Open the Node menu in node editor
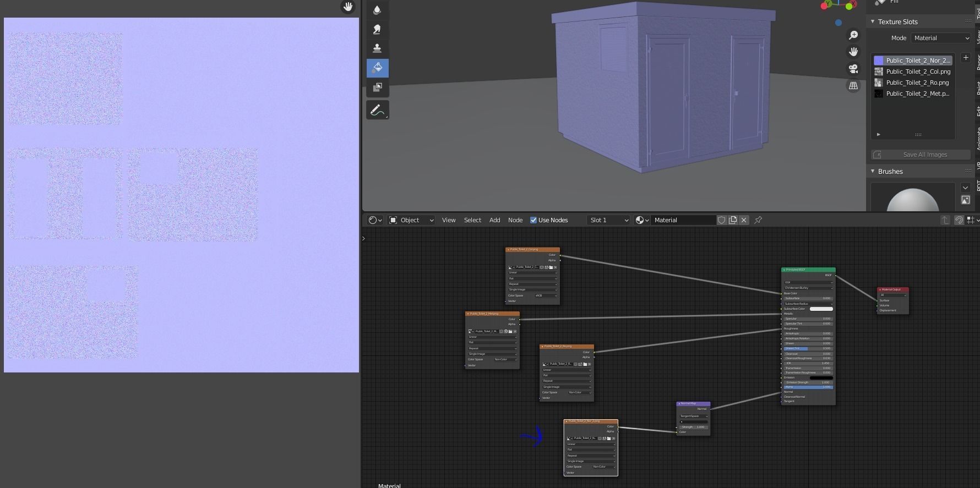980x488 pixels. click(515, 220)
